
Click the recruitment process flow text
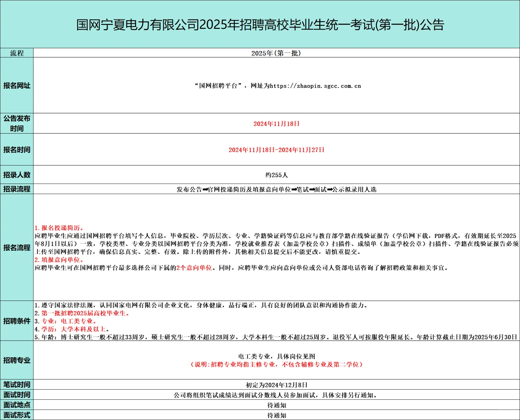pyautogui.click(x=277, y=189)
